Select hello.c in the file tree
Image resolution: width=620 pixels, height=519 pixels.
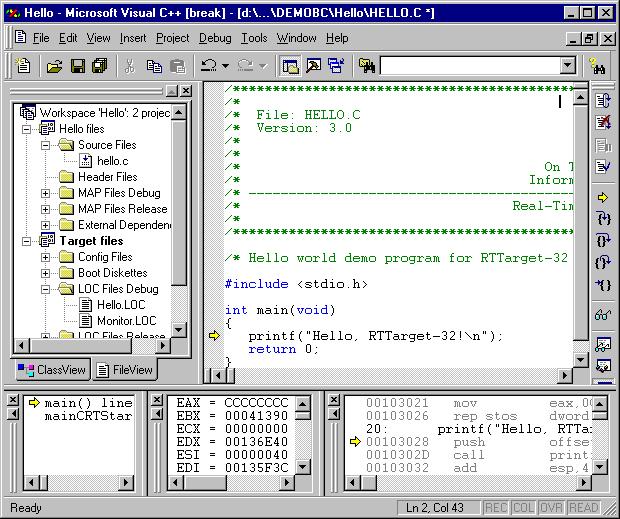click(x=111, y=161)
